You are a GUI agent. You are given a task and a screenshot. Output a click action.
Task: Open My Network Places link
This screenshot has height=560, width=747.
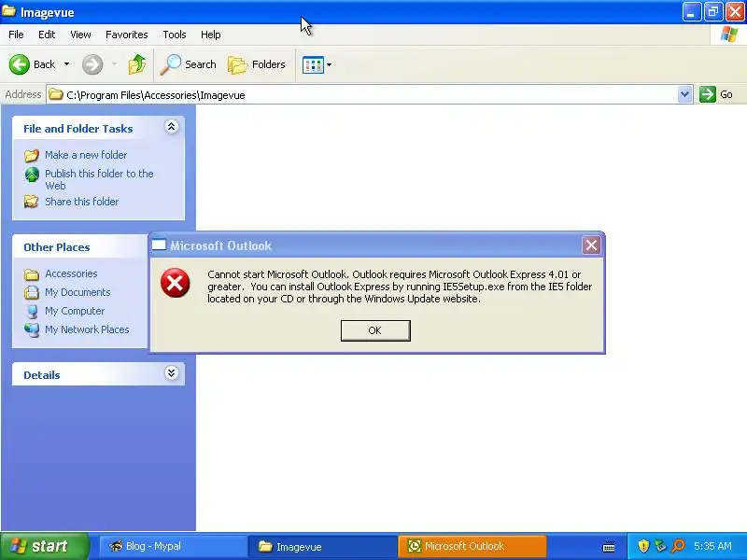(87, 329)
